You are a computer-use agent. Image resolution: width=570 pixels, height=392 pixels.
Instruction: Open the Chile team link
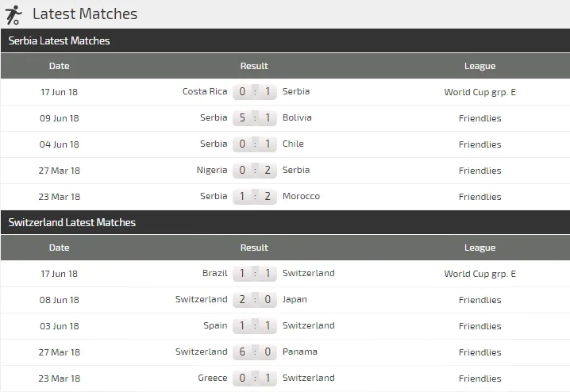tap(293, 144)
